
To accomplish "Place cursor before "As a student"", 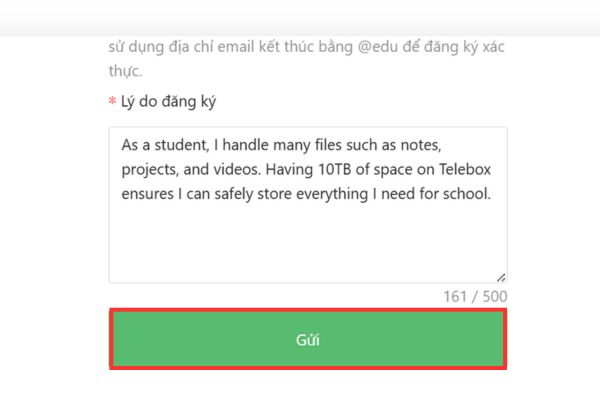I will coord(122,145).
